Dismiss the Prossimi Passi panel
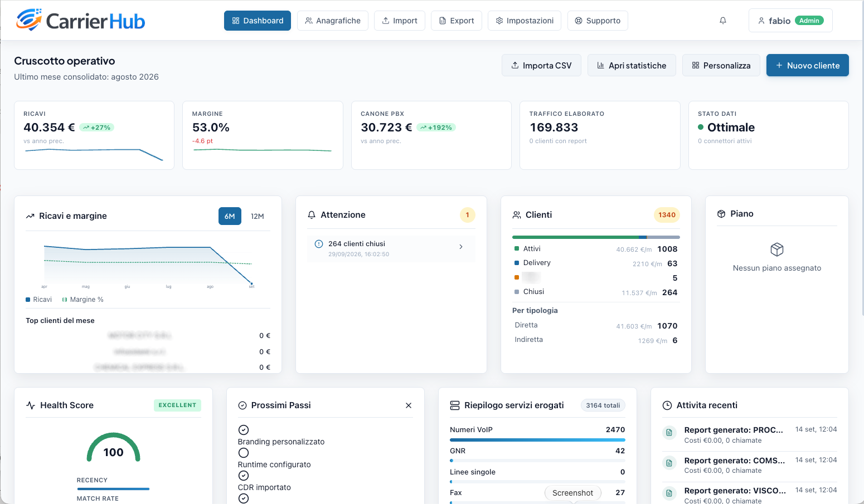 click(x=409, y=405)
